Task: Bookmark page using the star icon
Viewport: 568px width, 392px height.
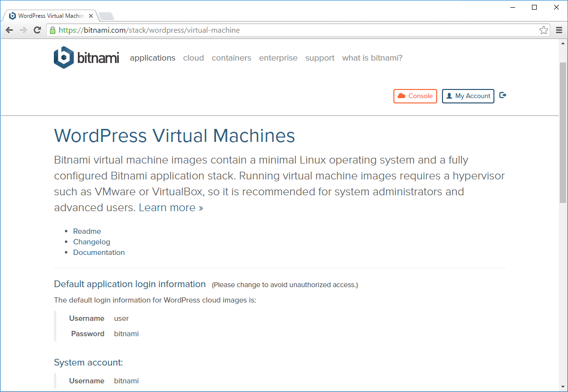Action: [x=543, y=30]
